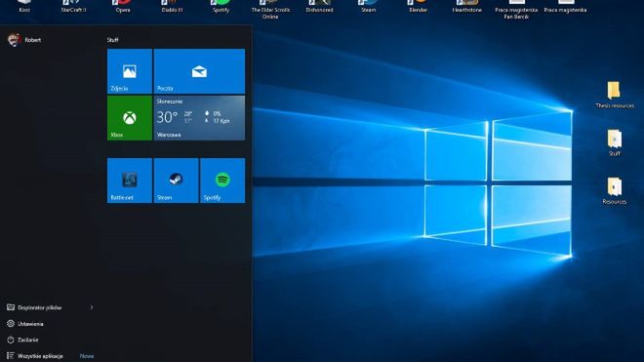
Task: Select the Spotify desktop shortcut
Action: pyautogui.click(x=221, y=6)
